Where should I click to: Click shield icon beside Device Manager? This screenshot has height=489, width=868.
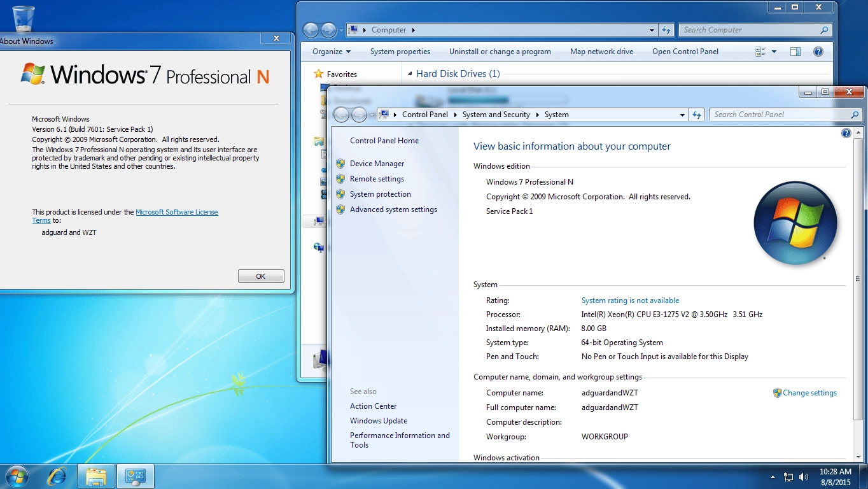point(340,164)
